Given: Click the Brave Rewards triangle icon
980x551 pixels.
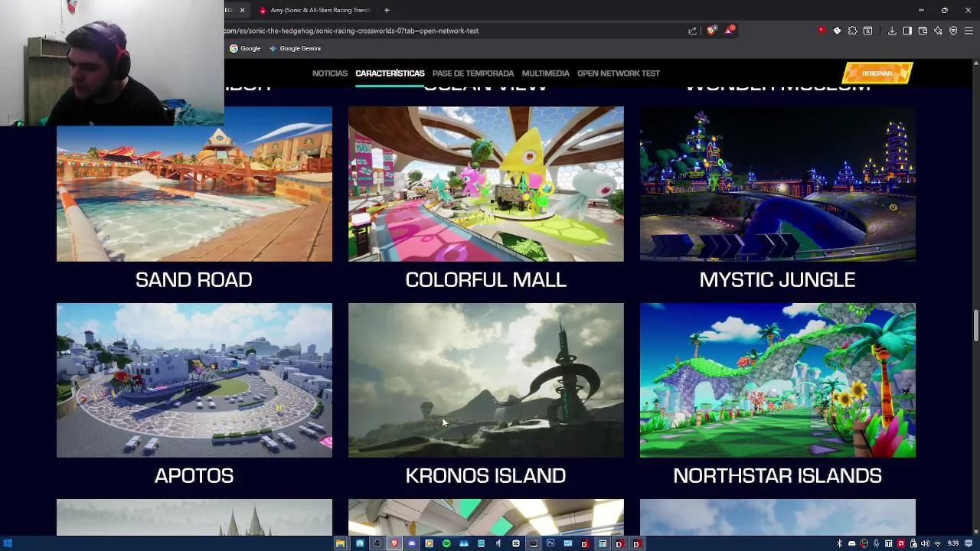Looking at the screenshot, I should [x=729, y=31].
